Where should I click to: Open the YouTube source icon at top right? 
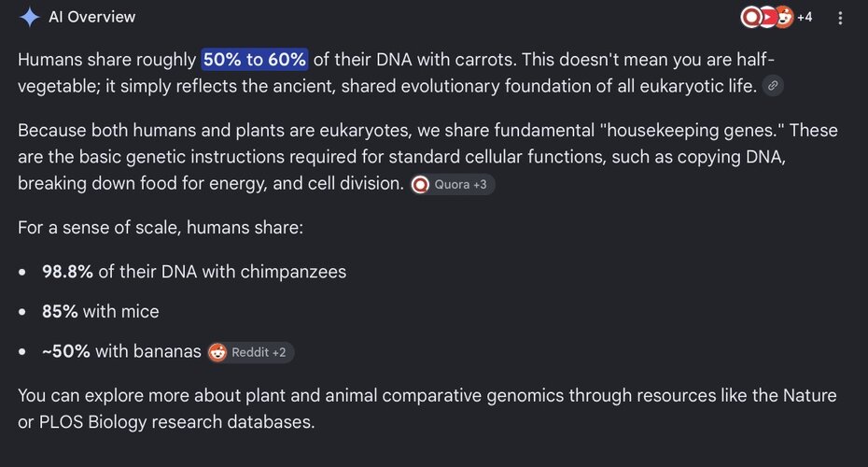[x=768, y=17]
